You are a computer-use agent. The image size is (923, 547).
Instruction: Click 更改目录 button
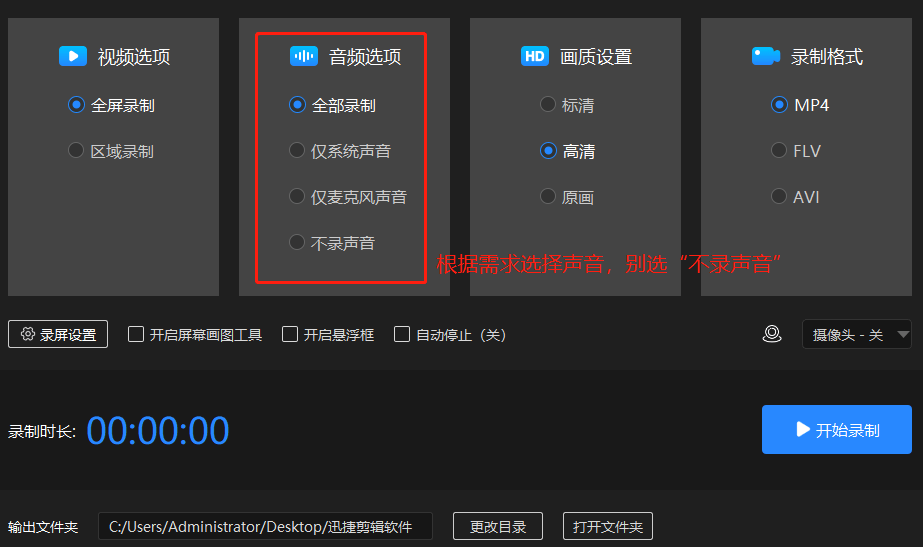point(498,526)
